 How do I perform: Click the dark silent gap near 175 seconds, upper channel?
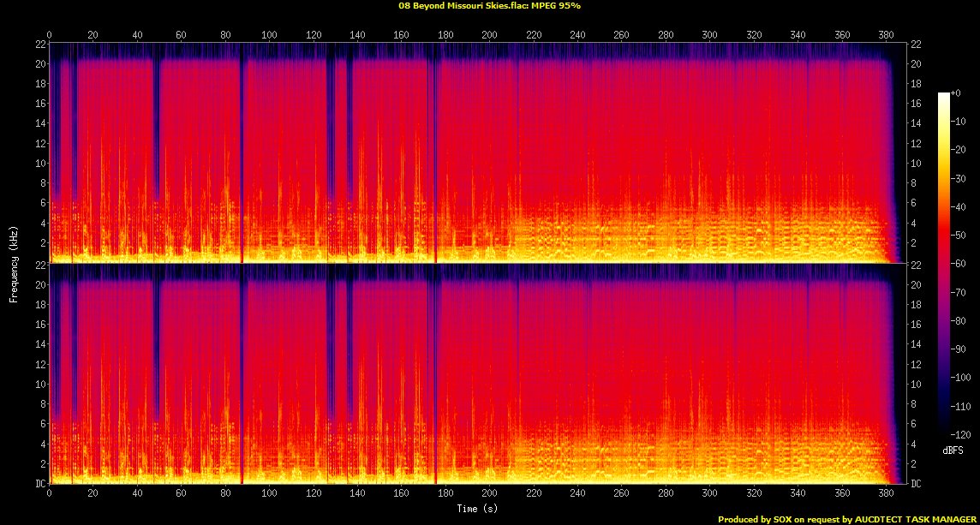tap(435, 154)
